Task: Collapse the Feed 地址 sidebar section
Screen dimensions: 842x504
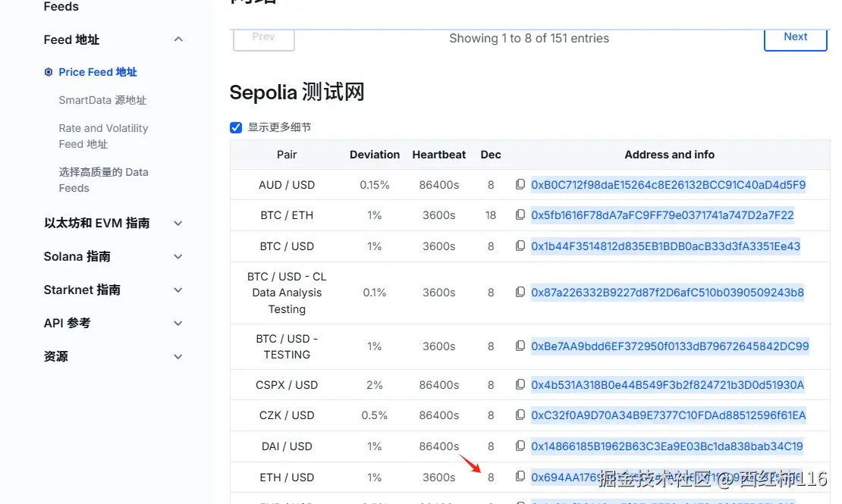Action: (x=178, y=39)
